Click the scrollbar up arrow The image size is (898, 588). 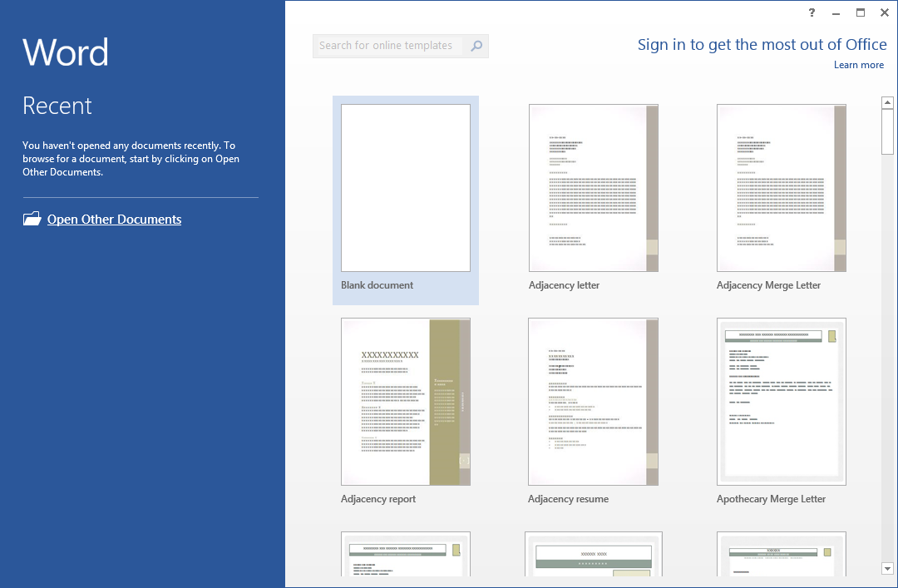887,101
